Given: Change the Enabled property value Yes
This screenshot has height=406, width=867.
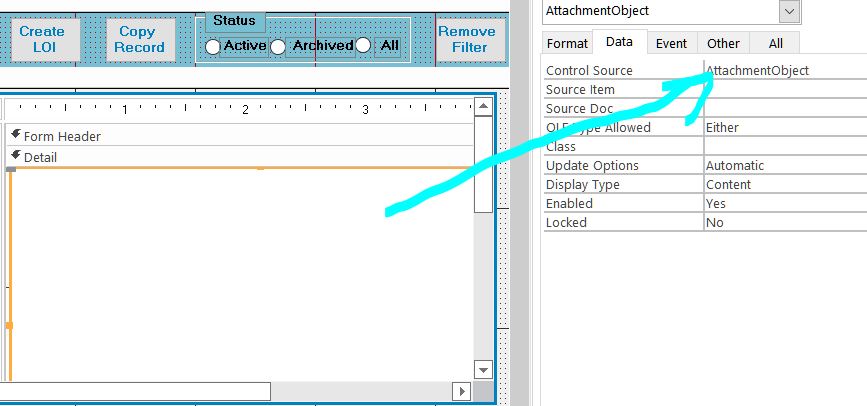Looking at the screenshot, I should click(785, 204).
